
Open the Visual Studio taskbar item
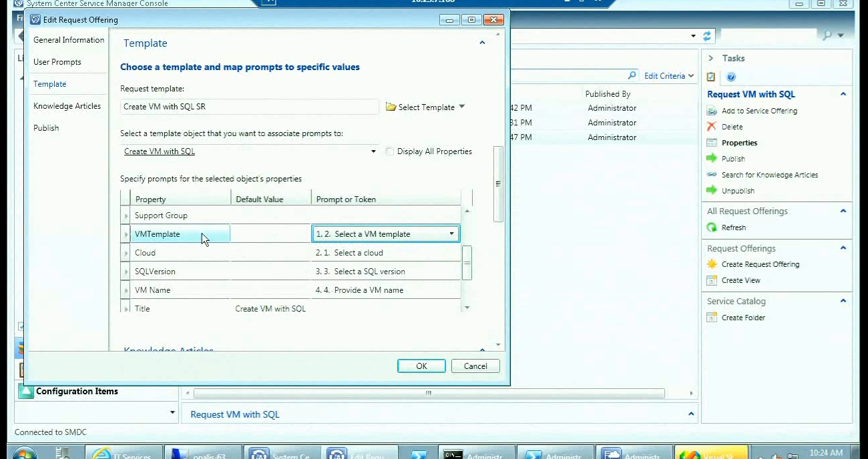click(x=710, y=453)
